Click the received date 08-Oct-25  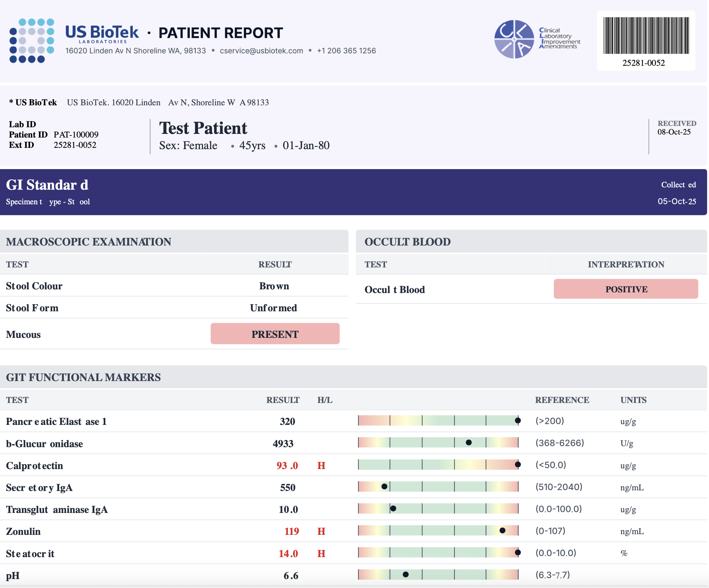pyautogui.click(x=674, y=132)
